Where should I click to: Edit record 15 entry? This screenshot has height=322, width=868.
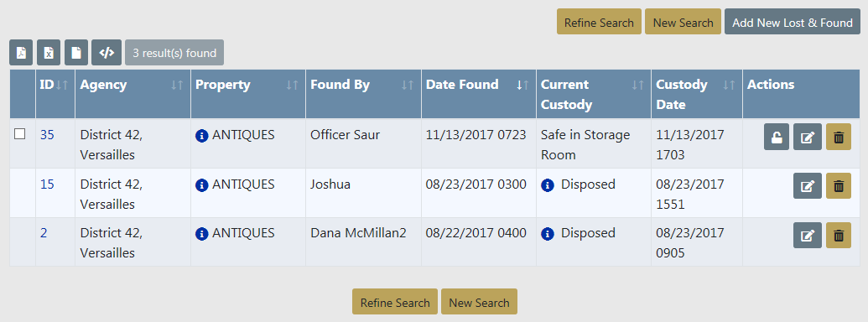[x=808, y=186]
